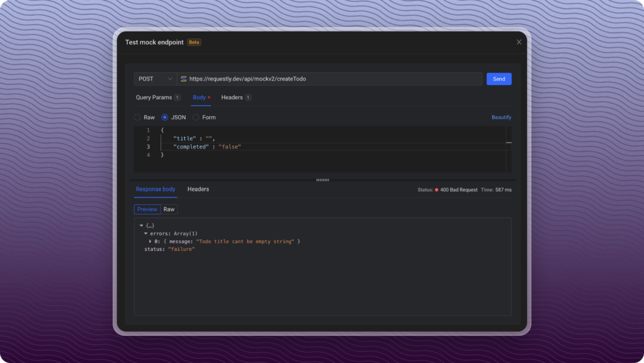Click the pane resize handle between request and response
Screen dimensions: 644x363
(323, 180)
